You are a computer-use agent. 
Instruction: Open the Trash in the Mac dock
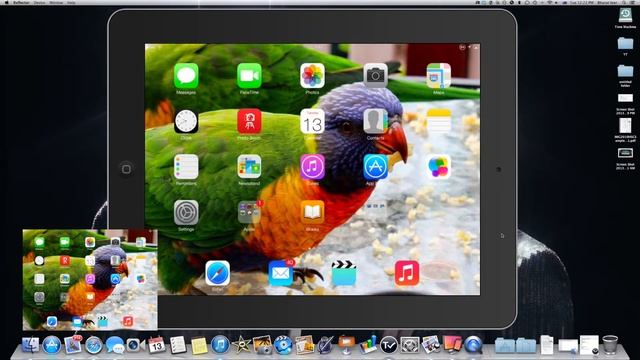coord(610,345)
